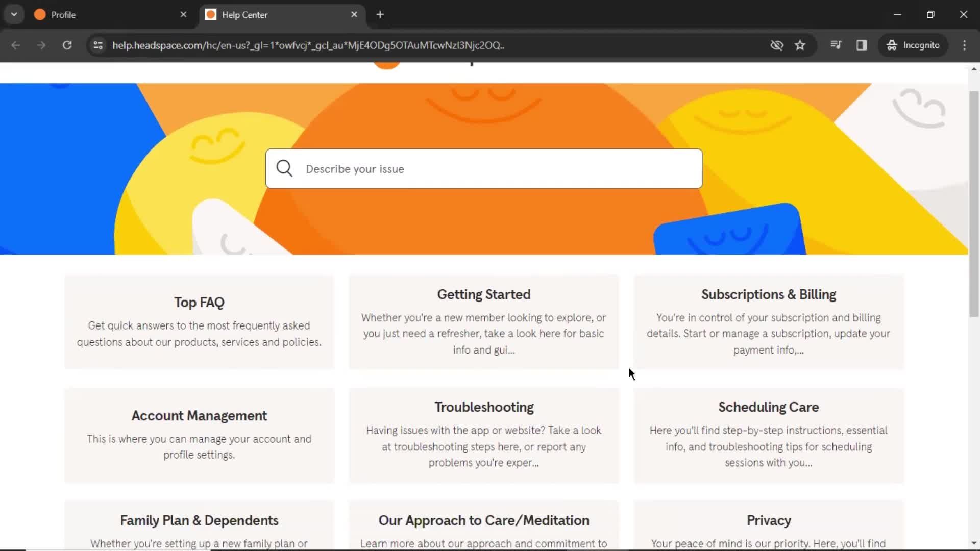
Task: Click the browser extensions puzzle icon
Action: tap(836, 45)
